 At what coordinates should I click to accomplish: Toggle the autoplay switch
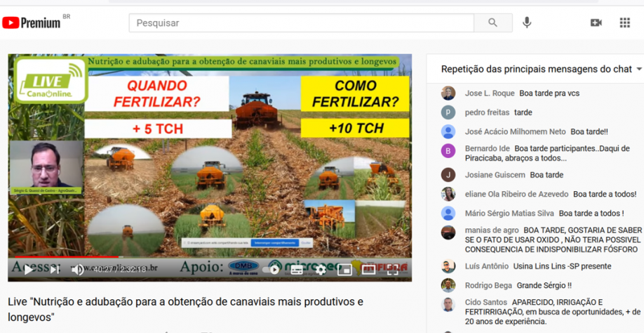271,269
